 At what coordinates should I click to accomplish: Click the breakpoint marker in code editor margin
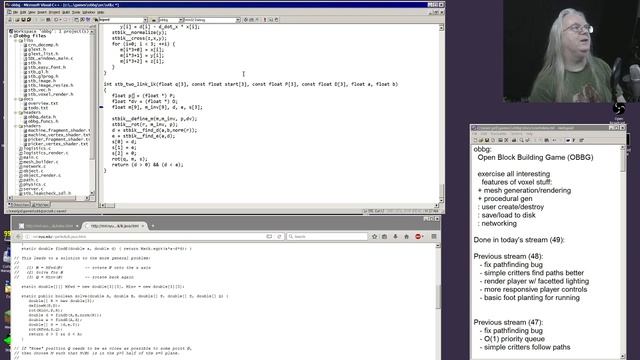(101, 107)
